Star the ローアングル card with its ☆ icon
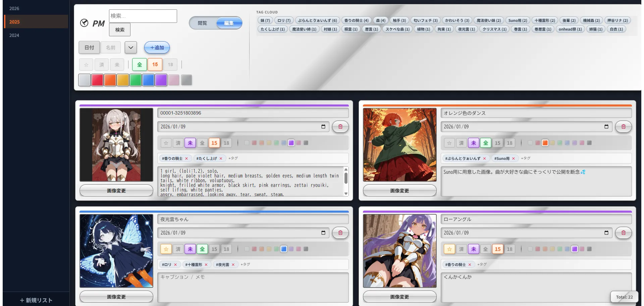This screenshot has height=306, width=644. [449, 249]
